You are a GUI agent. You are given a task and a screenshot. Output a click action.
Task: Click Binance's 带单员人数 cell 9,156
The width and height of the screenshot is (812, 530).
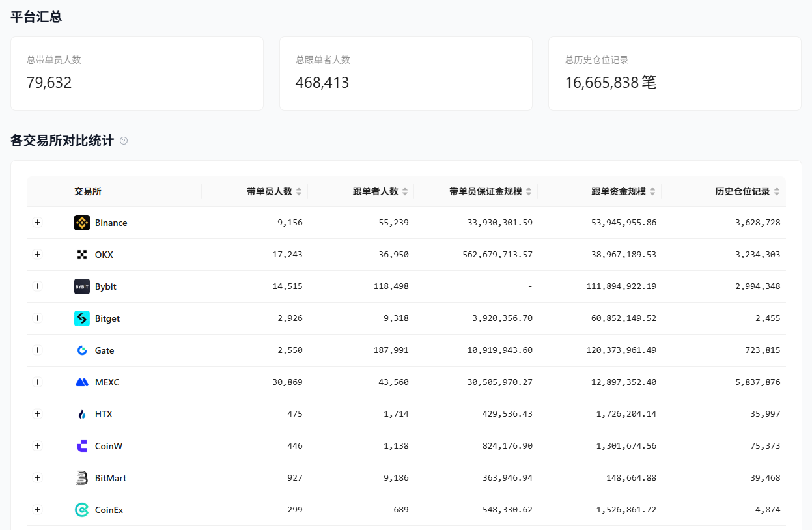[x=290, y=223]
